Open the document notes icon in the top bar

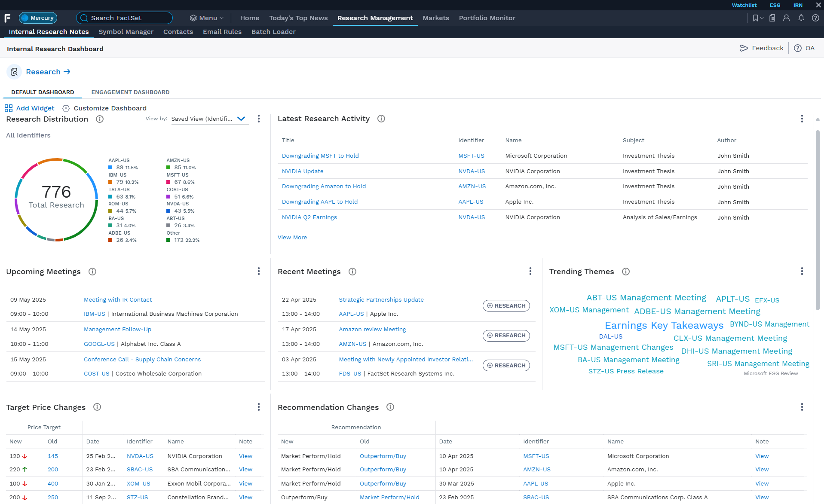tap(772, 18)
